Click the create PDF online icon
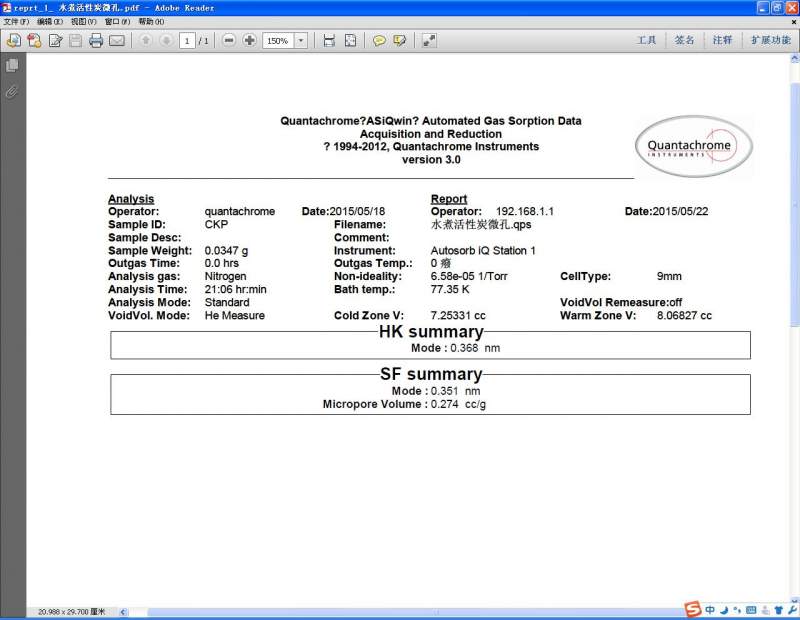Image resolution: width=800 pixels, height=620 pixels. (x=34, y=40)
